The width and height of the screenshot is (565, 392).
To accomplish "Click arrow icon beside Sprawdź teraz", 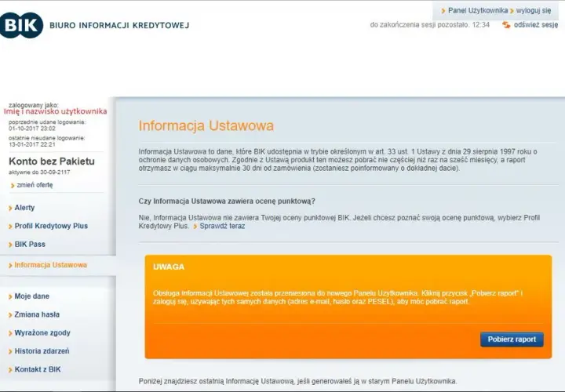I will click(x=195, y=227).
